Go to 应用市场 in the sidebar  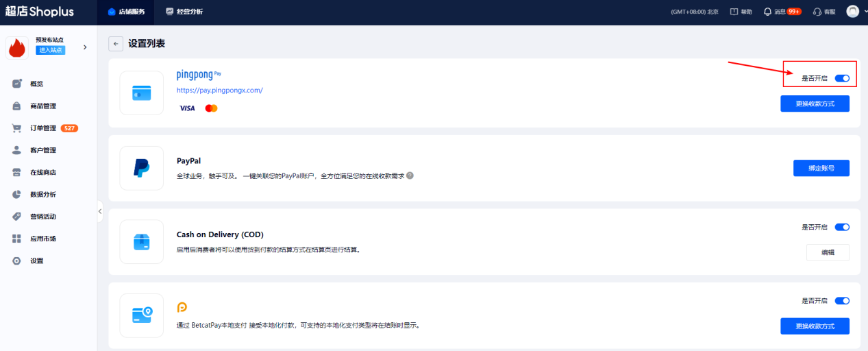tap(42, 239)
